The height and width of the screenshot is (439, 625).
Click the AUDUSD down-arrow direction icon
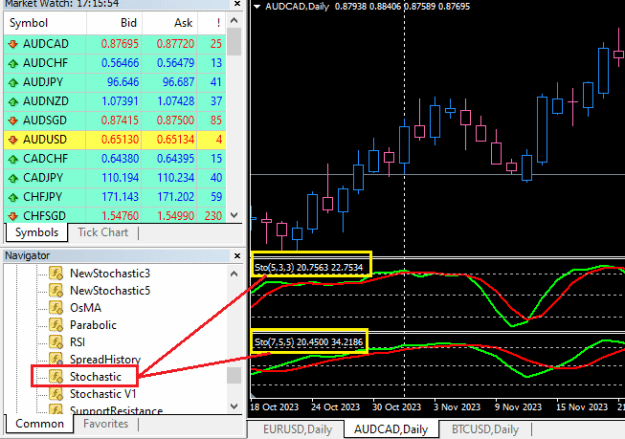point(13,140)
